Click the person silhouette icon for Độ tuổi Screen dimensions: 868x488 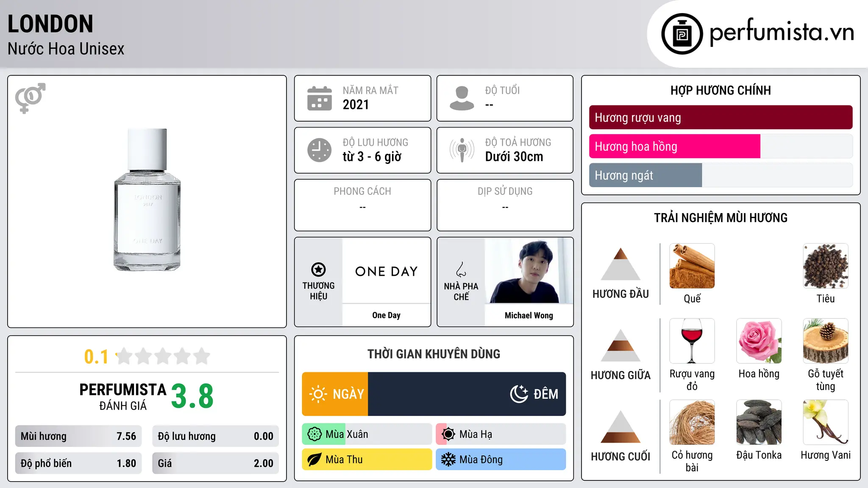coord(462,98)
